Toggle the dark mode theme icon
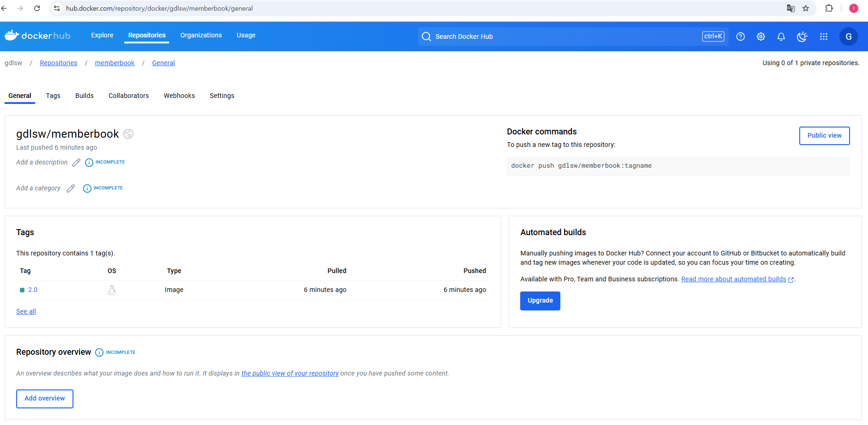Viewport: 868px width, 425px height. point(802,36)
